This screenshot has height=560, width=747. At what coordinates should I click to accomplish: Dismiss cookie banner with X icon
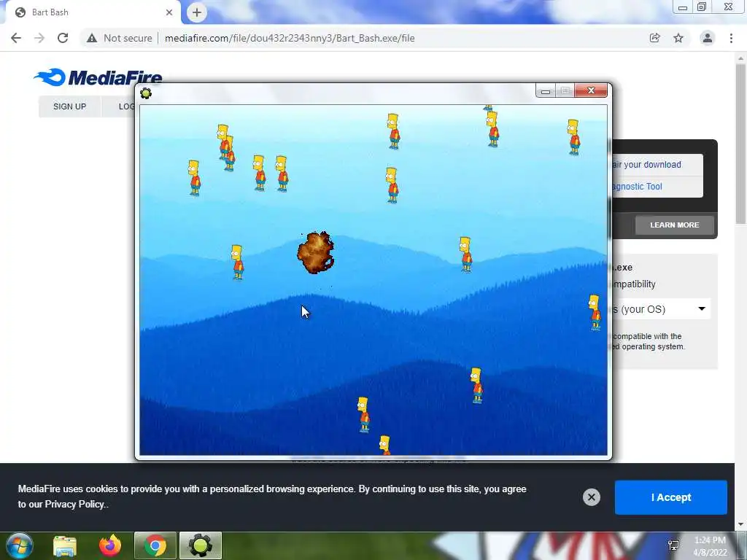[591, 497]
